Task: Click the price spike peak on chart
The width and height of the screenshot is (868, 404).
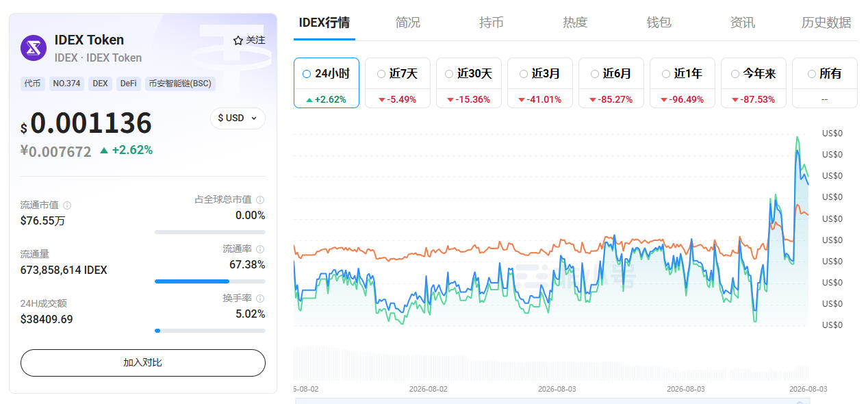Action: 797,137
